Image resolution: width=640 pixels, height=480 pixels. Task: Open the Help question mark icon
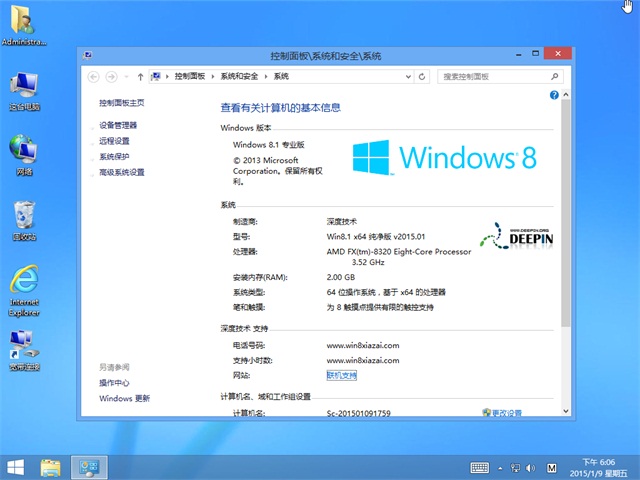(x=554, y=95)
